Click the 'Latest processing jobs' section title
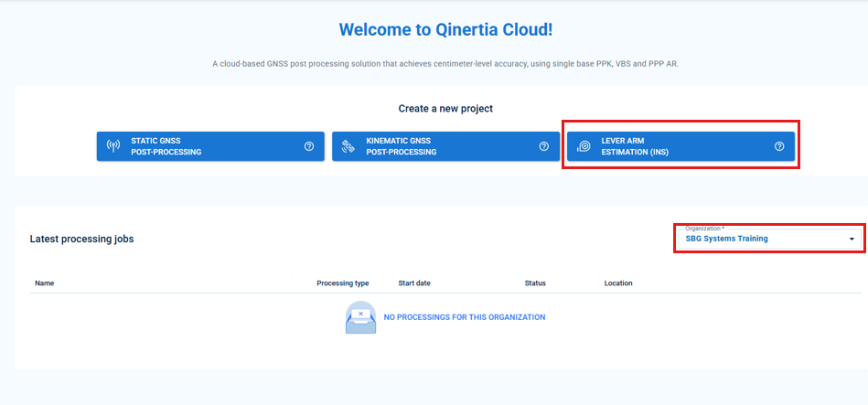 point(82,239)
